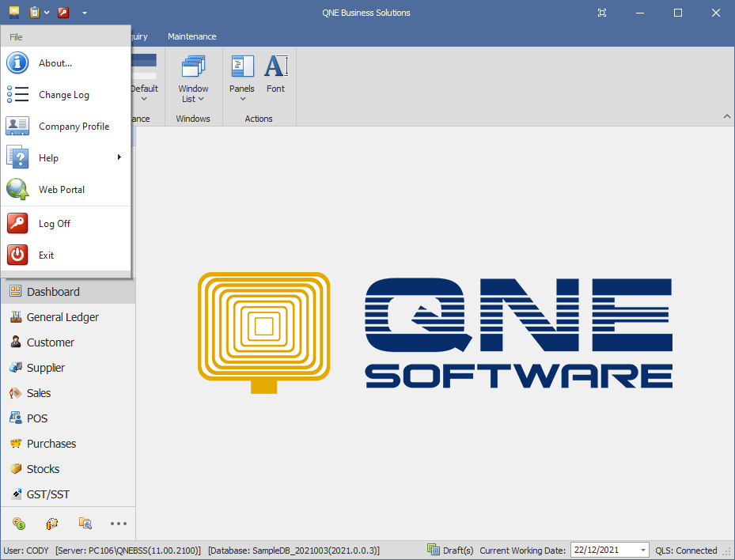The width and height of the screenshot is (735, 560).
Task: Click the QLS: Connected status text
Action: pyautogui.click(x=686, y=551)
